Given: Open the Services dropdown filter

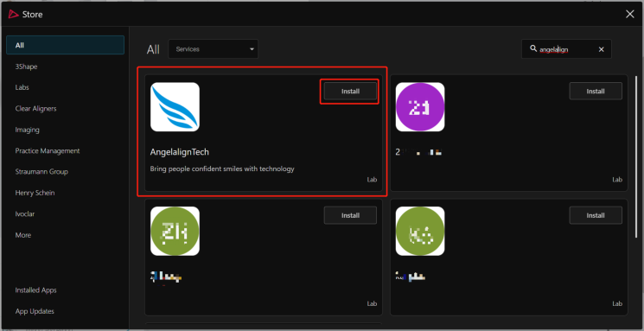Looking at the screenshot, I should tap(214, 49).
